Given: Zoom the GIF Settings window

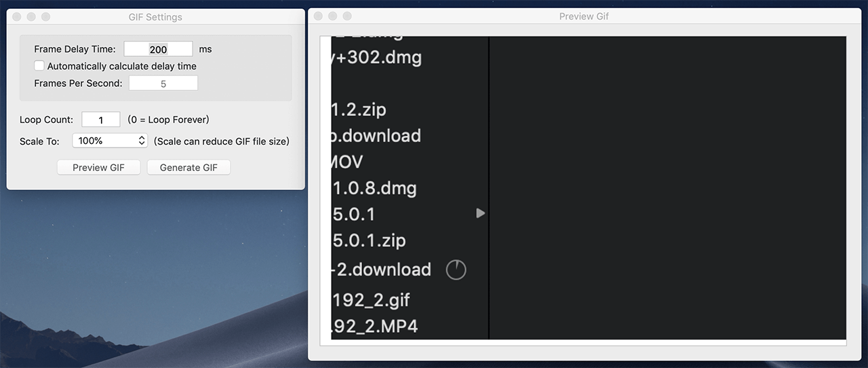Looking at the screenshot, I should (46, 16).
